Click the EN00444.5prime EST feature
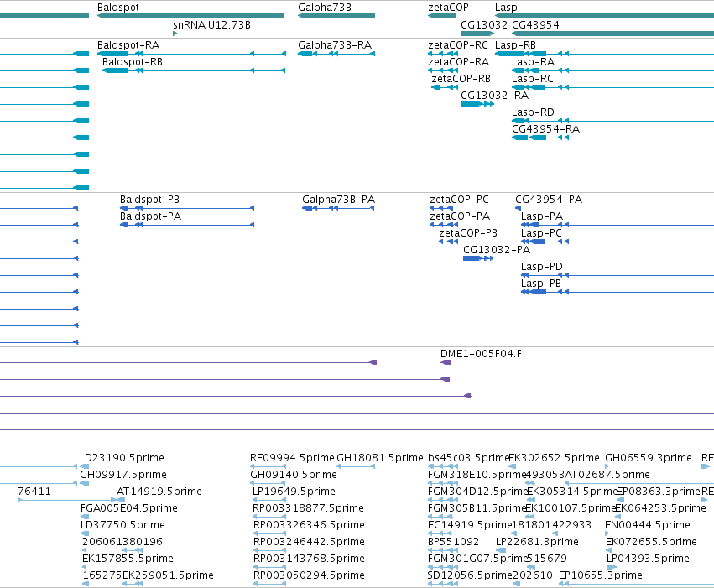Viewport: 714px width, 588px height. [607, 533]
